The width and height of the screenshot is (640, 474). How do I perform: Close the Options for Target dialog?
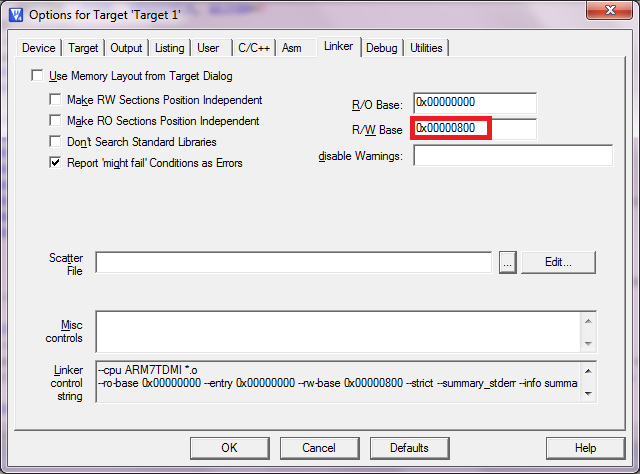click(602, 14)
